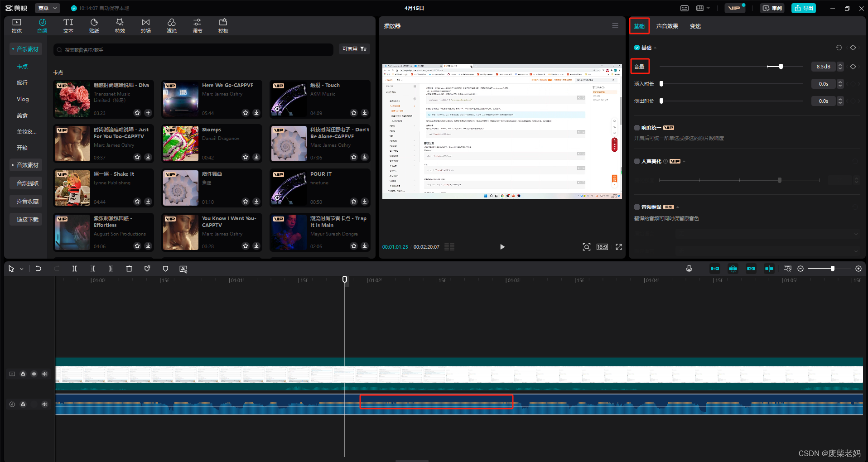Click the microphone record voiceover icon
Screen dimensions: 868x462
click(x=689, y=269)
